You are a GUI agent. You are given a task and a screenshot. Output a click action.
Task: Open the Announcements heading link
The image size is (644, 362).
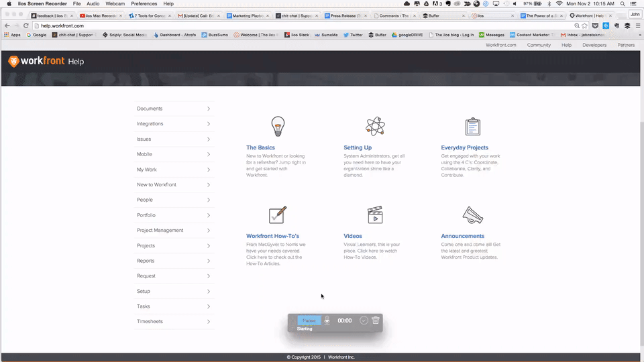coord(462,236)
